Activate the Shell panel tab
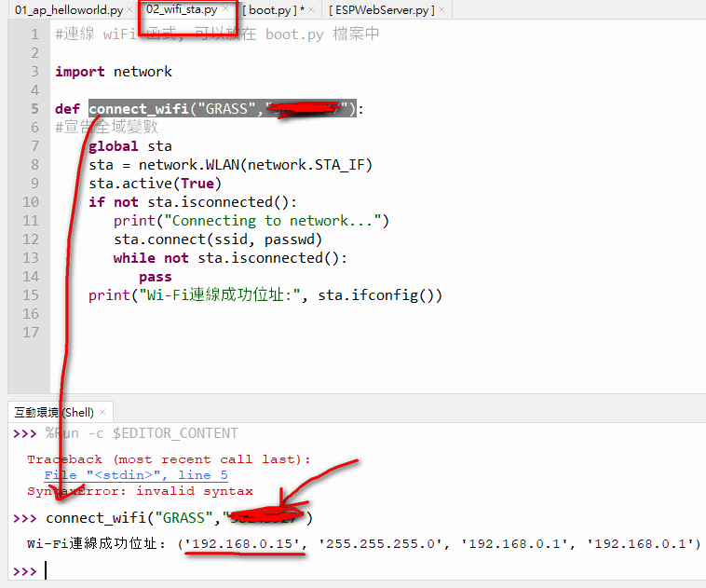This screenshot has height=588, width=706. tap(53, 412)
